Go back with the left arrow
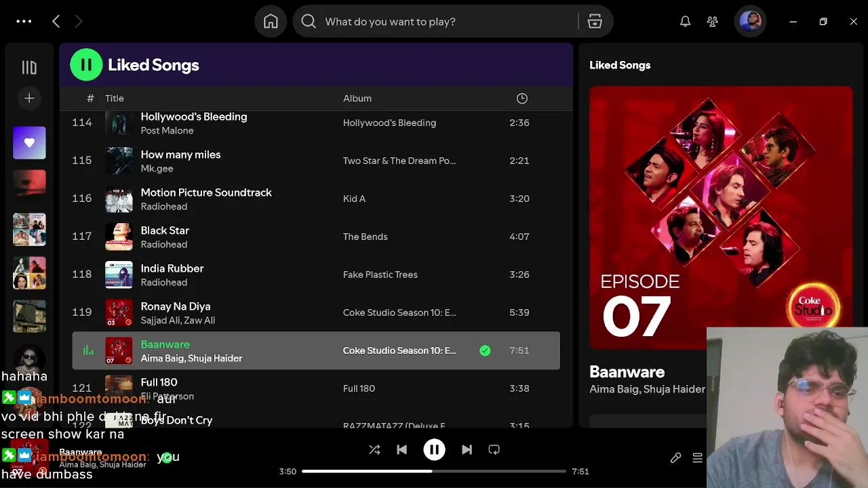Image resolution: width=868 pixels, height=488 pixels. (56, 22)
